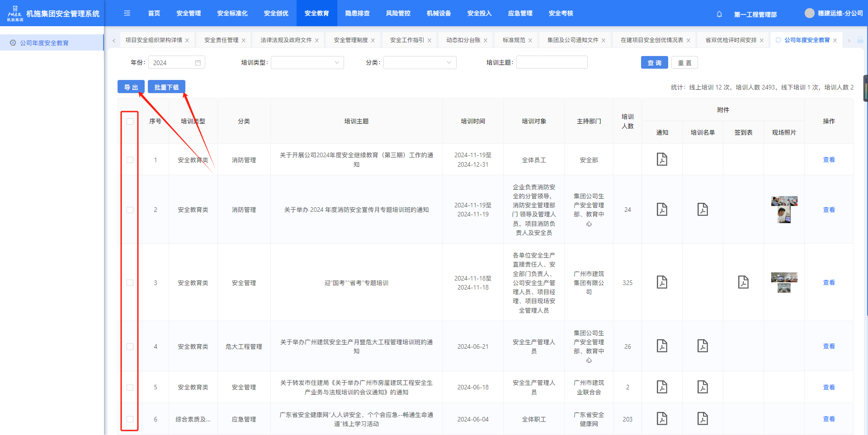Open notice PDF for row 6
This screenshot has height=435, width=868.
pos(662,419)
